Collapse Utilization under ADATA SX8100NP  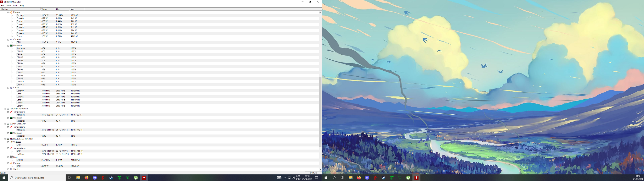(x=8, y=133)
